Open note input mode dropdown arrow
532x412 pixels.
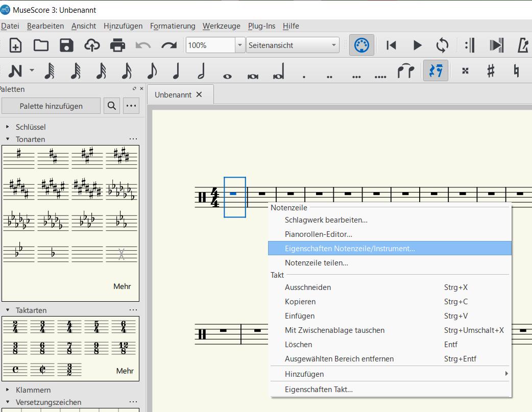(32, 70)
